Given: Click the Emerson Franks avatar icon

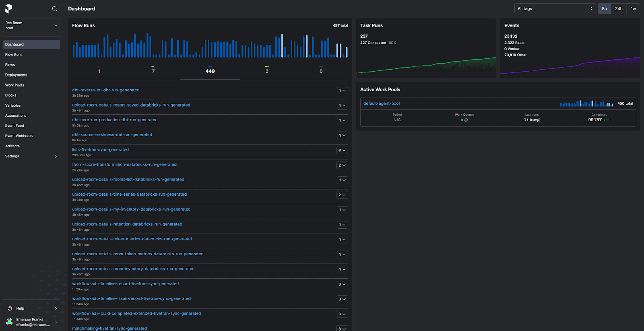Looking at the screenshot, I should click(x=9, y=322).
